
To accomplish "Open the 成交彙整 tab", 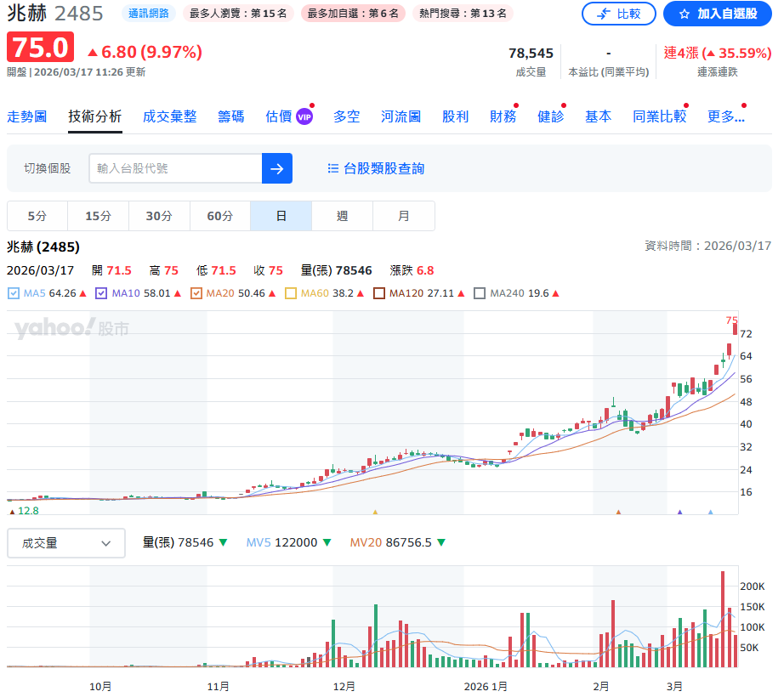I will pos(169,116).
